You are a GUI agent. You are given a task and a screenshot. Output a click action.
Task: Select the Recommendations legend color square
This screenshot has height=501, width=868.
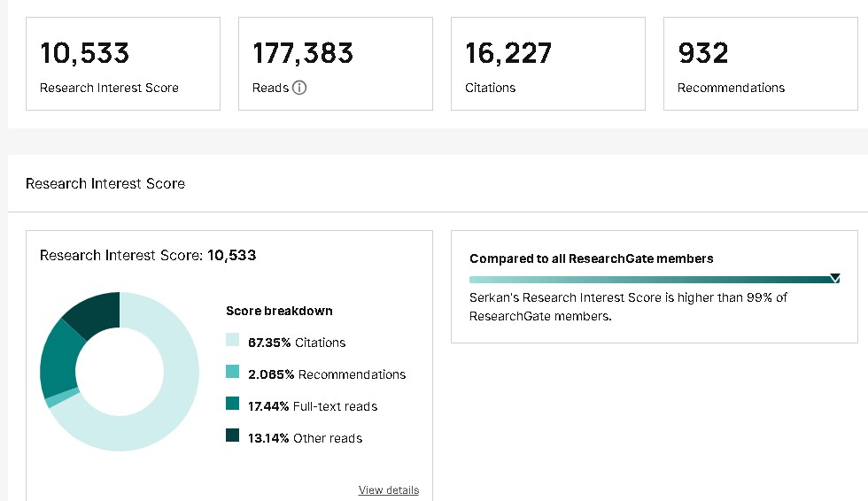pos(233,374)
